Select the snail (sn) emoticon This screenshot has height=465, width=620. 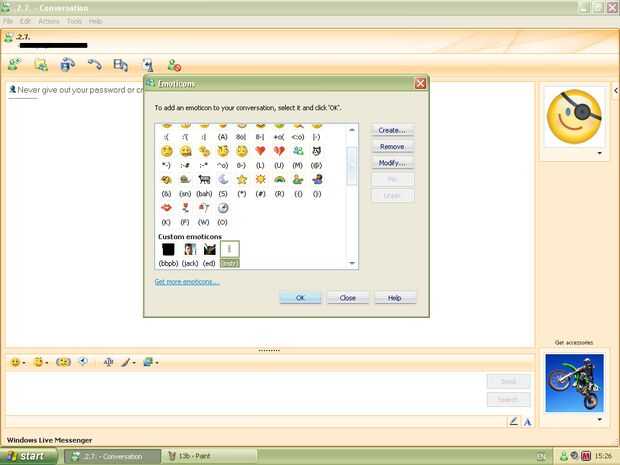[185, 180]
